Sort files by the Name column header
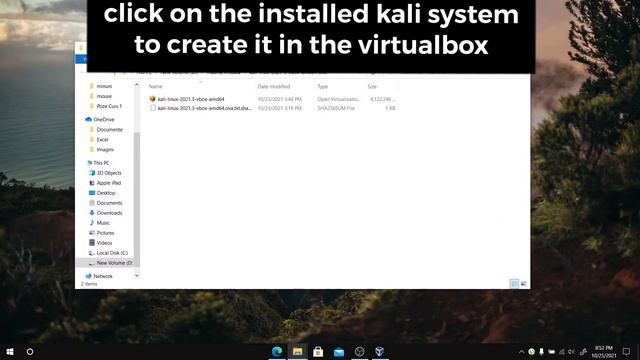This screenshot has width=640, height=360. (156, 87)
